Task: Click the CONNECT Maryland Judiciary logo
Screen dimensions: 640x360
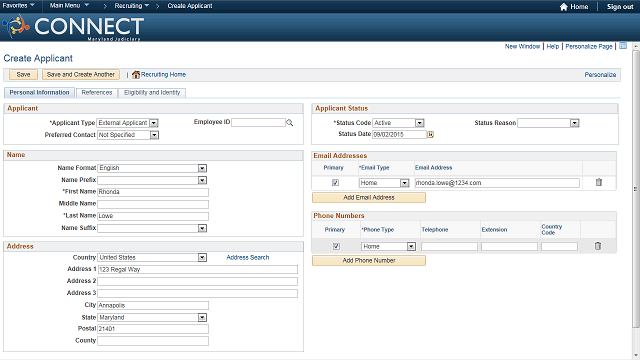Action: (x=73, y=28)
